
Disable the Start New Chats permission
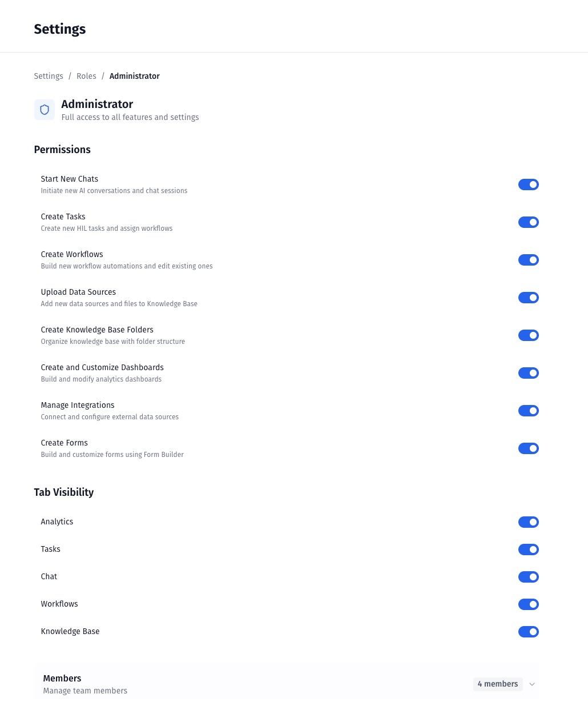[528, 184]
